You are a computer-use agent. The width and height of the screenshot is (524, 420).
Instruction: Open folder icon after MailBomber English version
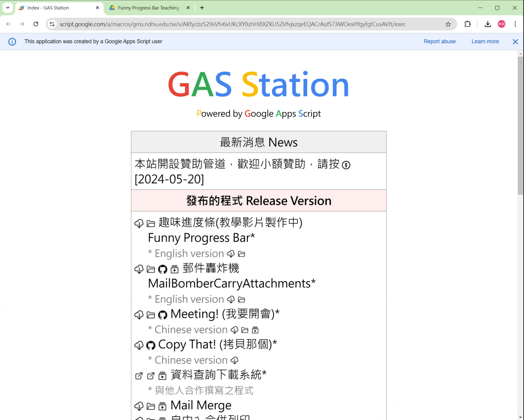[x=242, y=300]
